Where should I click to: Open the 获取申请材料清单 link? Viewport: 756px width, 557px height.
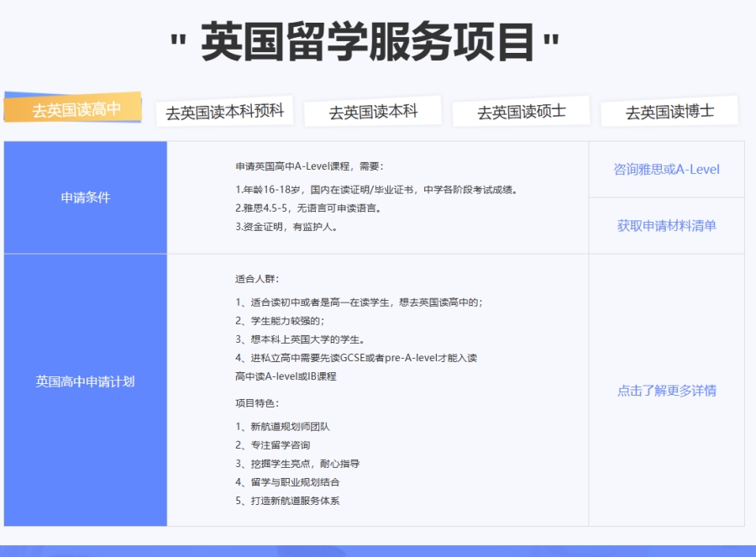pos(666,225)
